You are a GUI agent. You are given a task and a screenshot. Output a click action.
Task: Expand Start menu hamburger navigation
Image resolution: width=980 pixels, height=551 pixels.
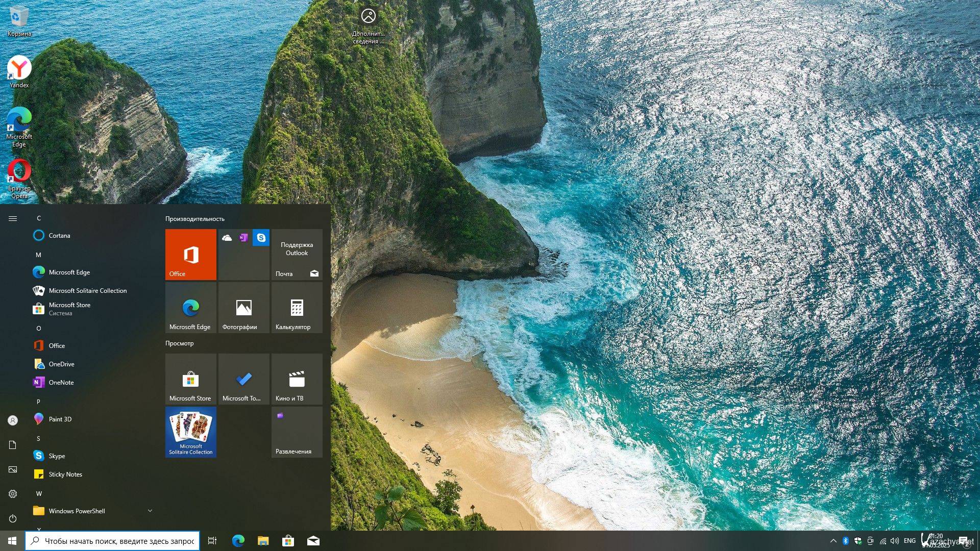pyautogui.click(x=13, y=218)
